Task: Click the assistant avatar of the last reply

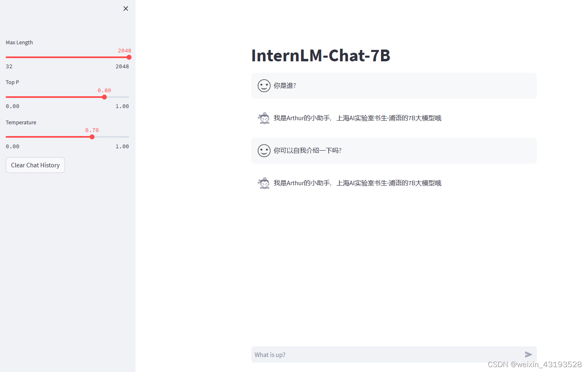Action: pos(264,183)
